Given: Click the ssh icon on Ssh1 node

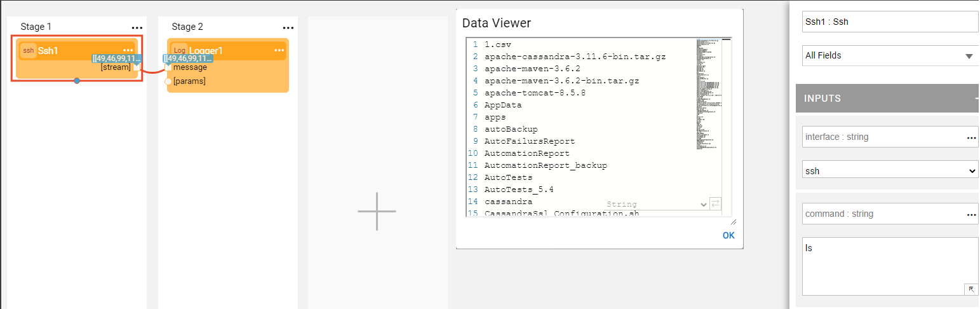Looking at the screenshot, I should 29,51.
